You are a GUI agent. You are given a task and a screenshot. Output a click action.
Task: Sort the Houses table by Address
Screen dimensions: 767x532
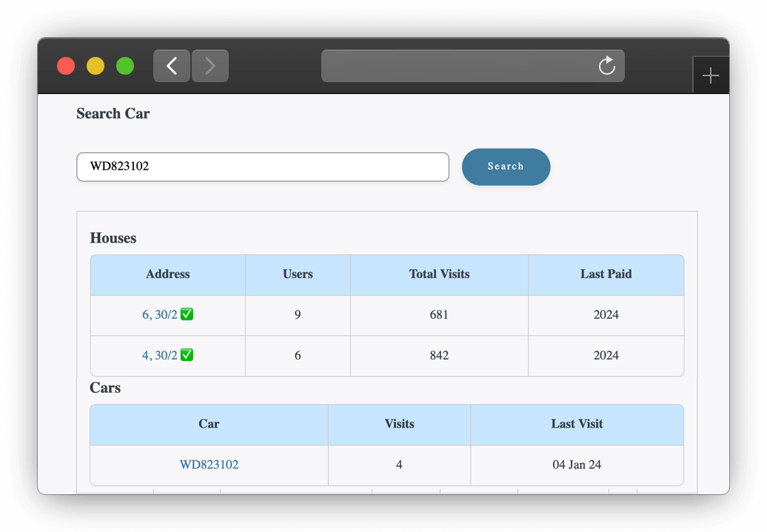(167, 274)
